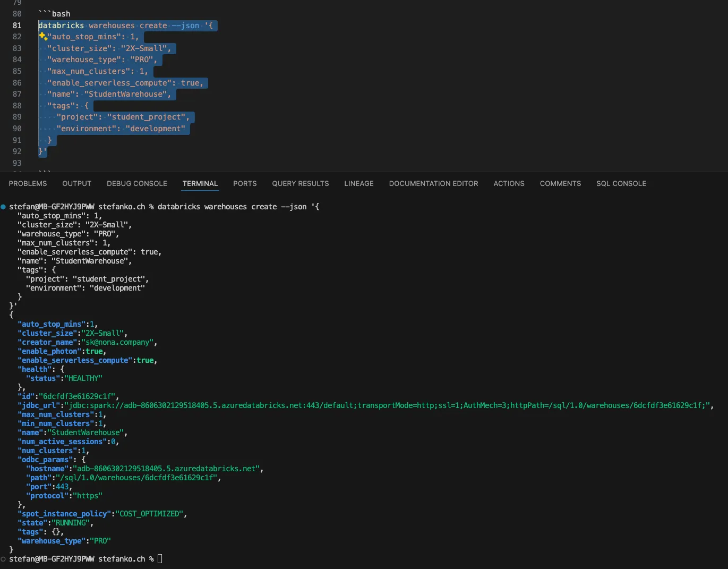The width and height of the screenshot is (728, 569).
Task: Open the OUTPUT panel tab
Action: 76,183
